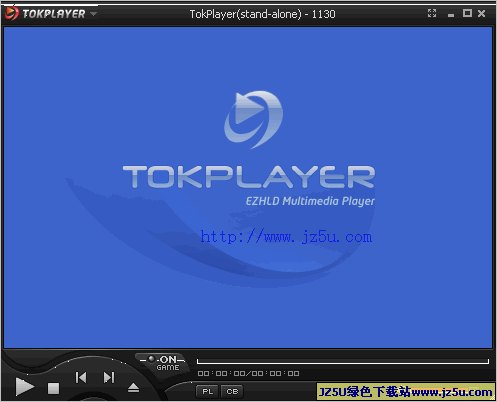Open the playlist with PL button
The width and height of the screenshot is (497, 402).
click(x=207, y=391)
